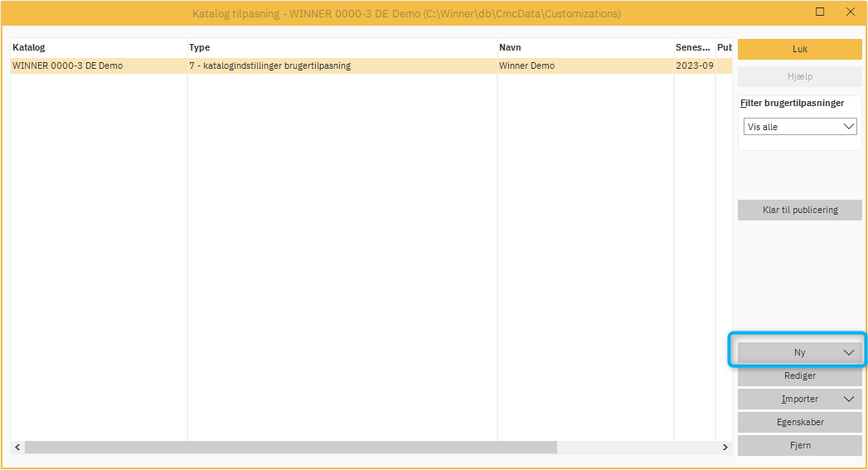Click the horizontal scrollbar right arrow
The image size is (868, 470).
point(725,447)
